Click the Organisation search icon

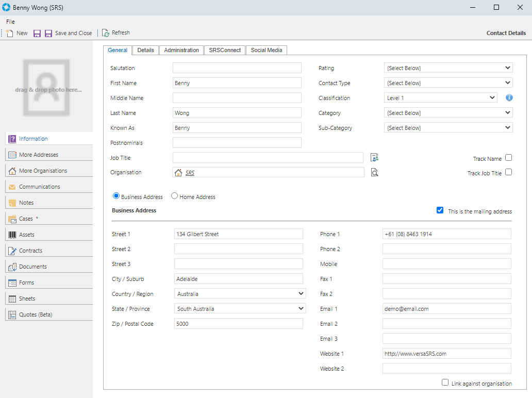374,172
